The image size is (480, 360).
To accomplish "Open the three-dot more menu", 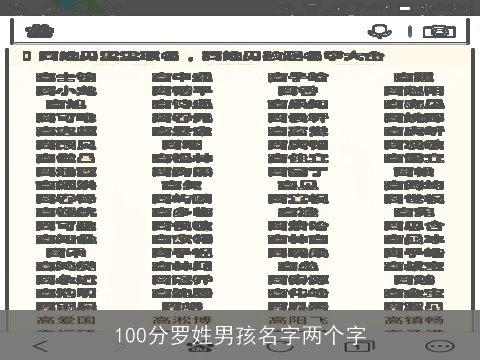I will tap(440, 346).
